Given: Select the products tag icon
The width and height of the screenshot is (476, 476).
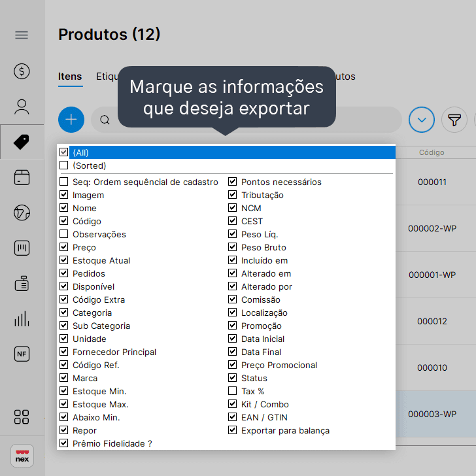Looking at the screenshot, I should click(x=22, y=142).
